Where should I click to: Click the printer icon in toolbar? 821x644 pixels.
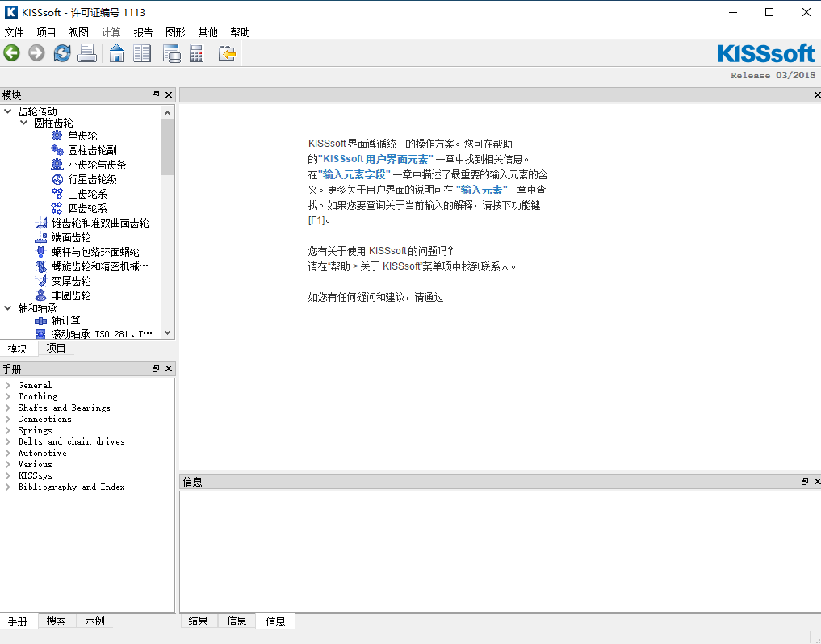tap(87, 53)
